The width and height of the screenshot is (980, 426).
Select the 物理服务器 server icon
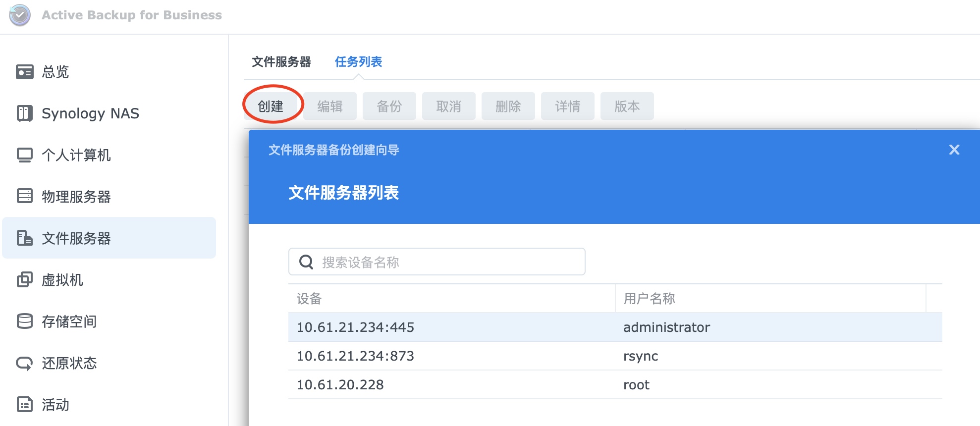(x=25, y=196)
